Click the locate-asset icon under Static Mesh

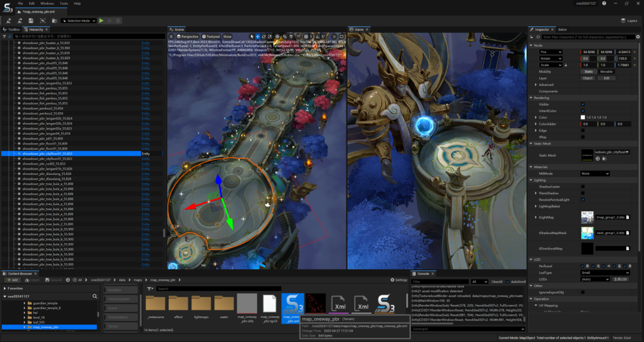click(x=597, y=159)
